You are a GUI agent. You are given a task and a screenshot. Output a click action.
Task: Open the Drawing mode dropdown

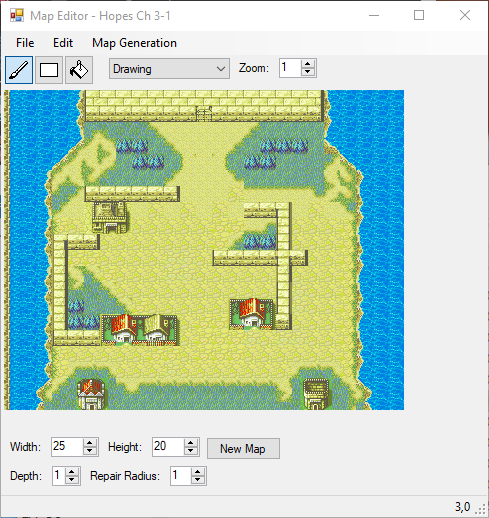169,69
